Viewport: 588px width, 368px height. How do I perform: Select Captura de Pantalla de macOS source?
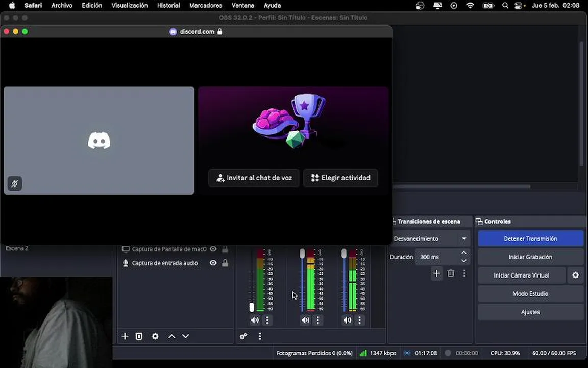point(169,249)
